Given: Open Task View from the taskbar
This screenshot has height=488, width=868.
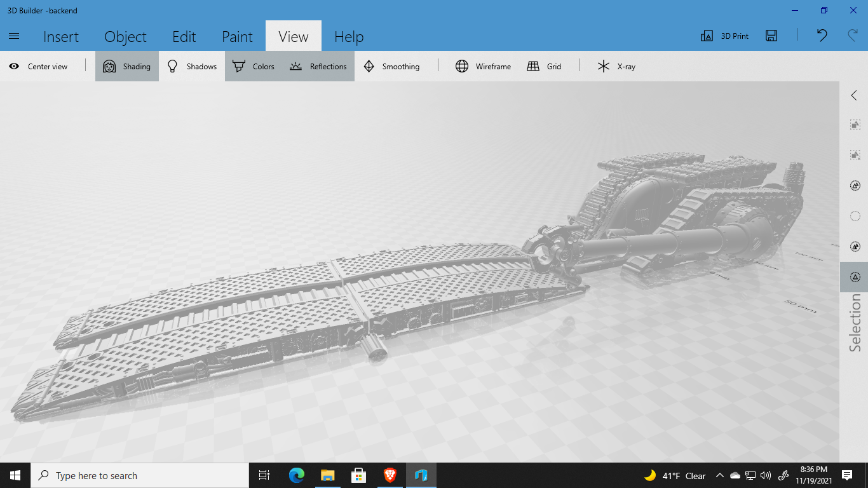Looking at the screenshot, I should point(264,475).
